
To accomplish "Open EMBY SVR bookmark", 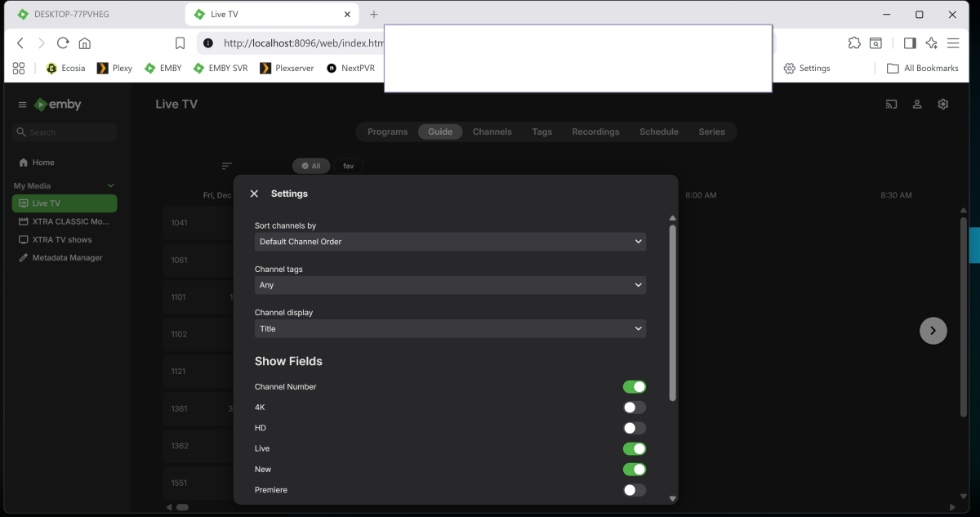I will coord(220,68).
